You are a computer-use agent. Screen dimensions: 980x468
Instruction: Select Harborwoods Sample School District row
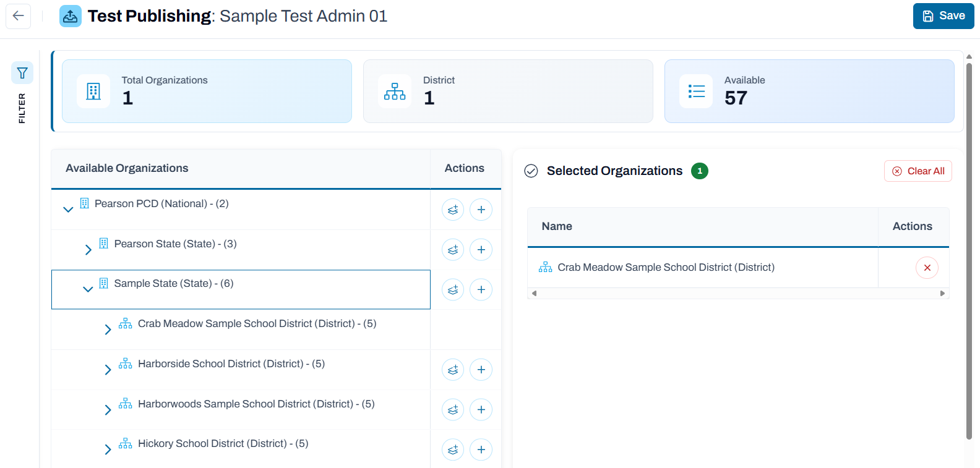[x=241, y=410]
